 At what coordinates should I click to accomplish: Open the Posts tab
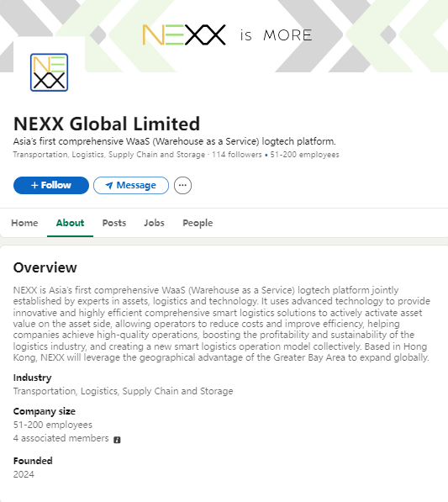(x=114, y=223)
